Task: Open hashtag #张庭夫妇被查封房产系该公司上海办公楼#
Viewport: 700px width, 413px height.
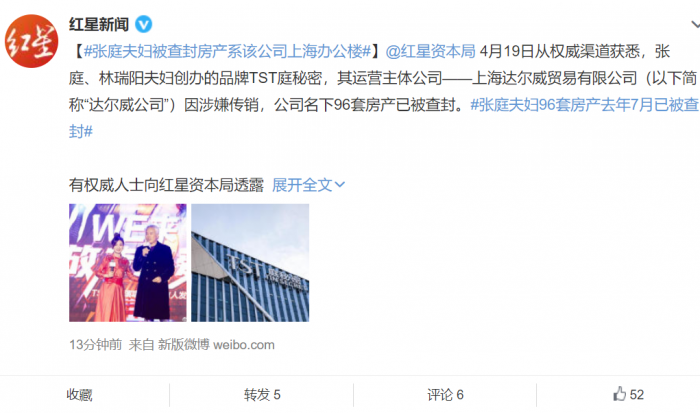Action: coord(227,51)
